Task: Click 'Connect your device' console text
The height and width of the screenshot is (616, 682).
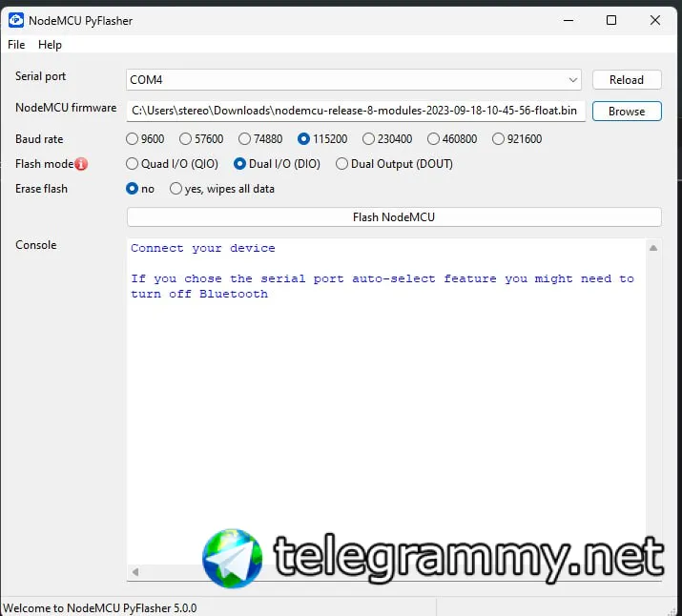Action: pos(202,248)
